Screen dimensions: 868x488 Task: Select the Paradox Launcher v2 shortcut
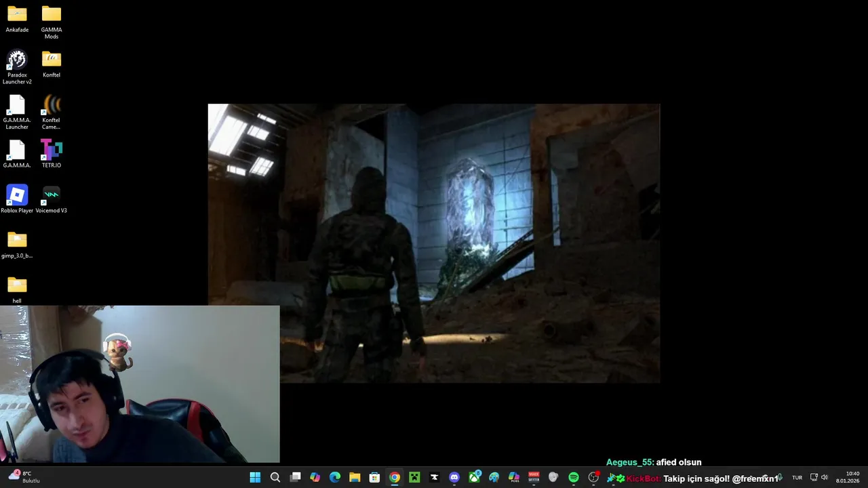pyautogui.click(x=17, y=67)
